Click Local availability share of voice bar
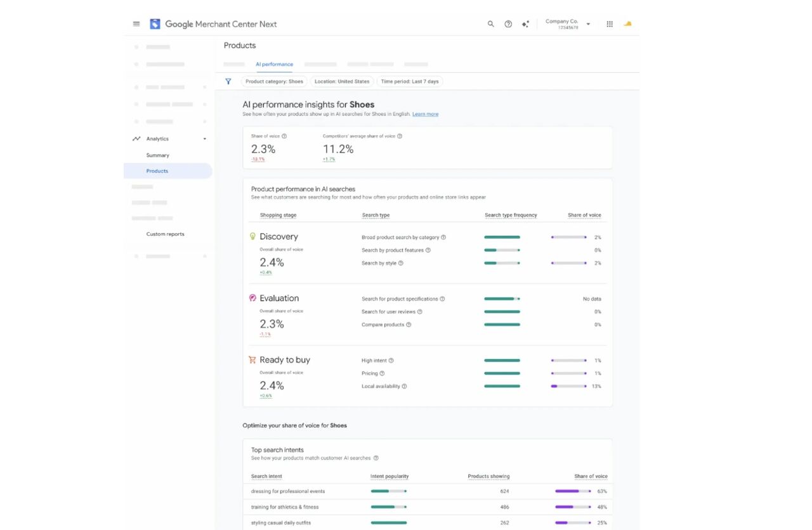 (x=569, y=386)
